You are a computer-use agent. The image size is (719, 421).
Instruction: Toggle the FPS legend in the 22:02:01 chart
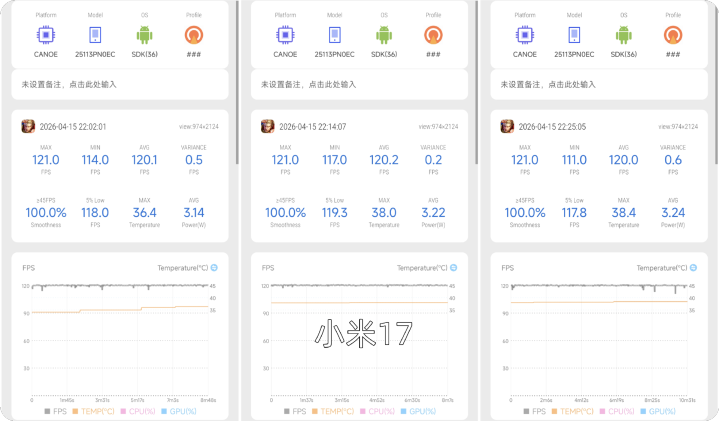[55, 411]
